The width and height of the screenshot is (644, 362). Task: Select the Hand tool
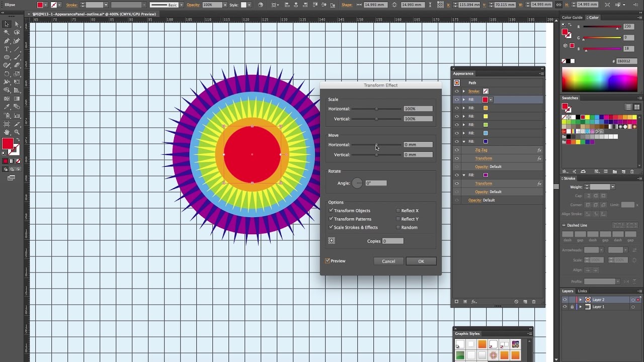click(7, 132)
